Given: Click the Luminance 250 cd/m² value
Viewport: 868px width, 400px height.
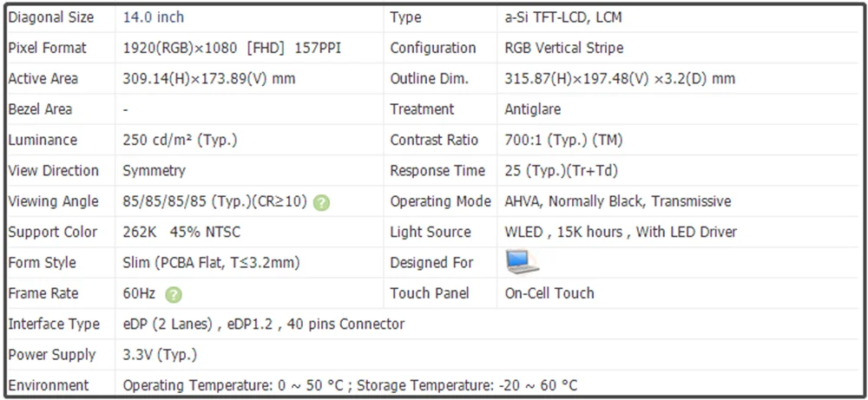Looking at the screenshot, I should coord(180,140).
